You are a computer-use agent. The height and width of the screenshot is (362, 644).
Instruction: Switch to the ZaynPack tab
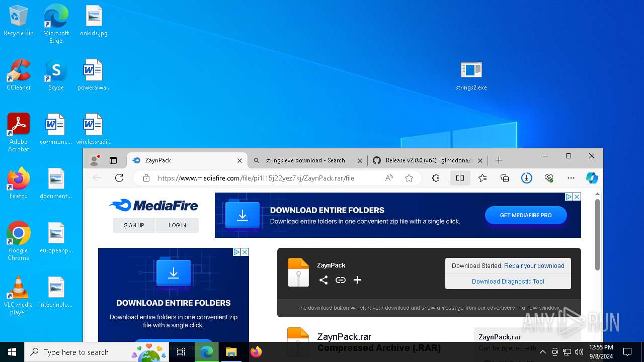tap(182, 160)
